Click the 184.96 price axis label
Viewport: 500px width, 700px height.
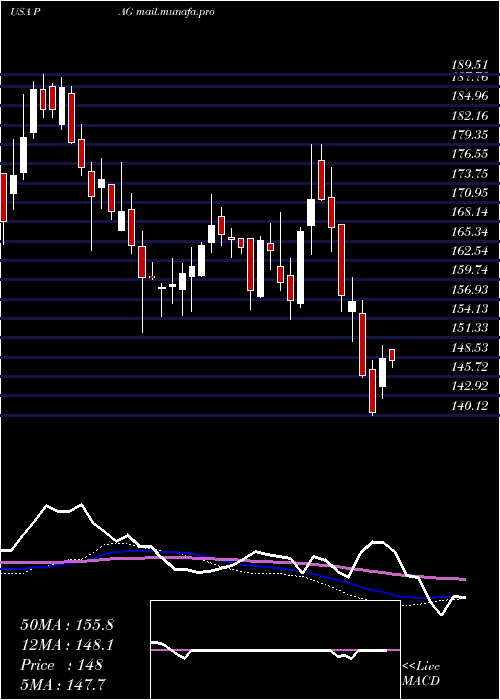coord(470,96)
